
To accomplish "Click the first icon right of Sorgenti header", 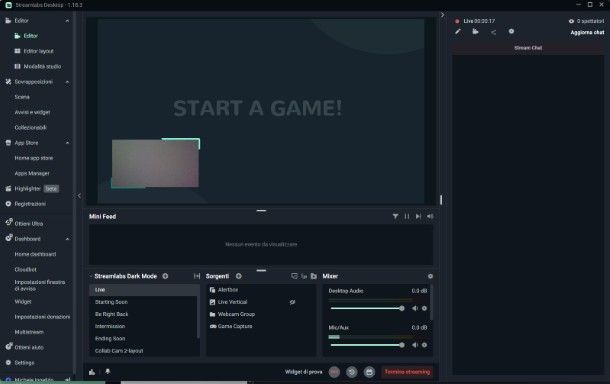I will [x=294, y=276].
